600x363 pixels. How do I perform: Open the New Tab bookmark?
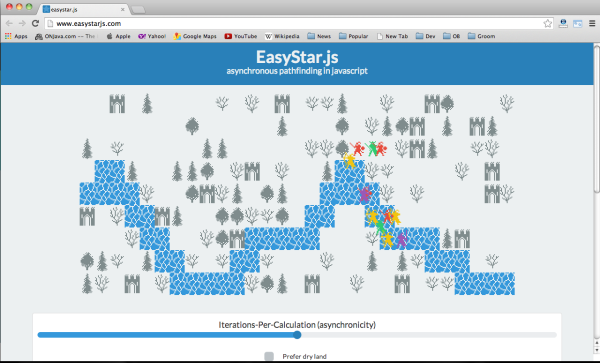coord(393,36)
